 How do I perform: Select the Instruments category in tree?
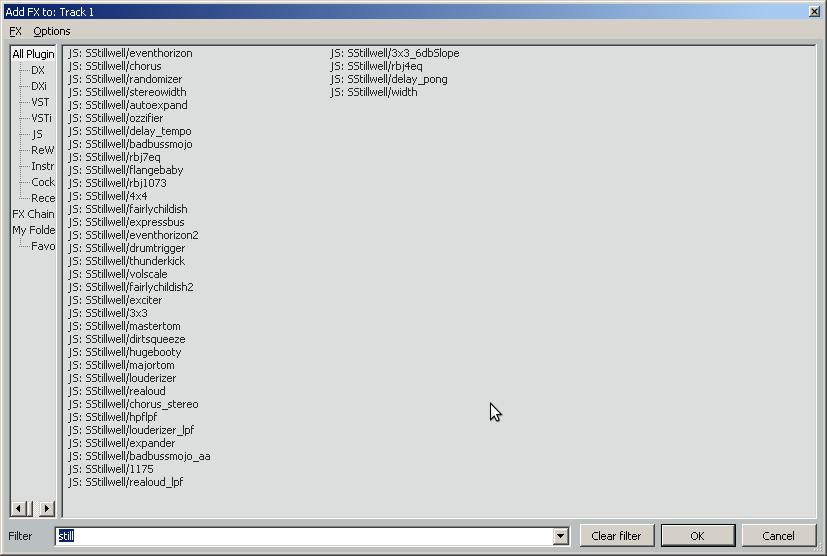coord(43,166)
